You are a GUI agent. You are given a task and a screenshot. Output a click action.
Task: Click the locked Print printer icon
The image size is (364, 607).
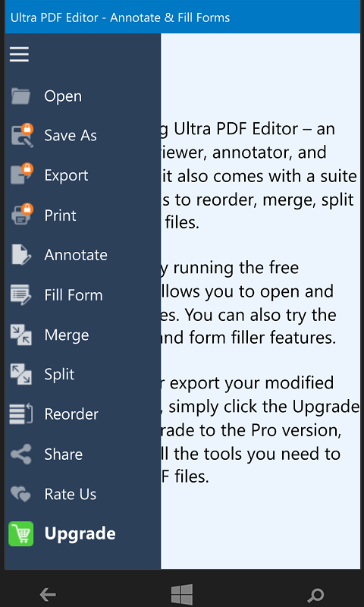pyautogui.click(x=22, y=215)
